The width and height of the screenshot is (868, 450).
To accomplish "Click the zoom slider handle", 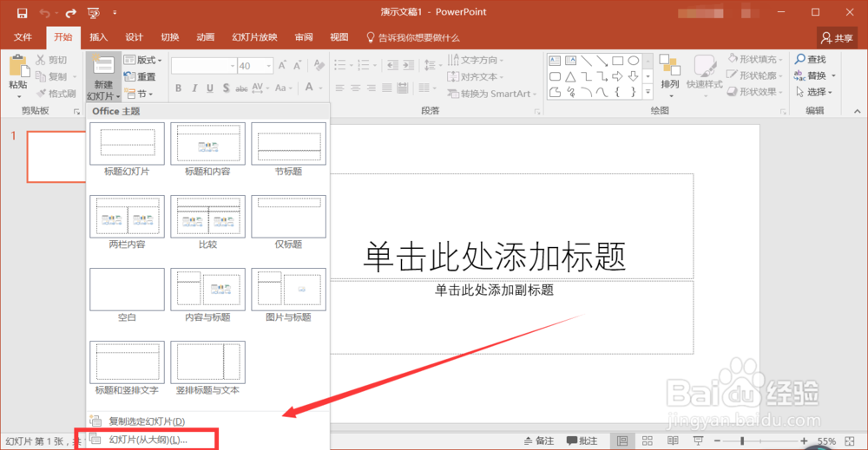I will [x=742, y=440].
